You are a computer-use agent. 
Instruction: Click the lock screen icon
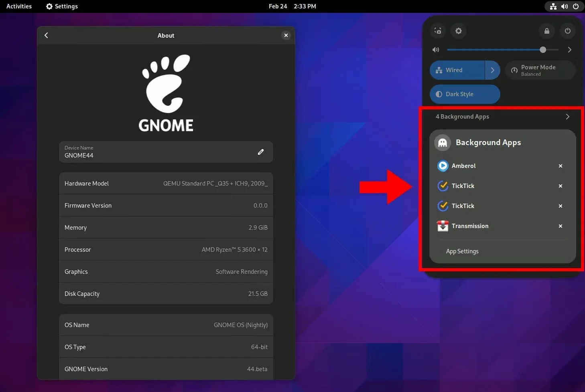tap(546, 31)
